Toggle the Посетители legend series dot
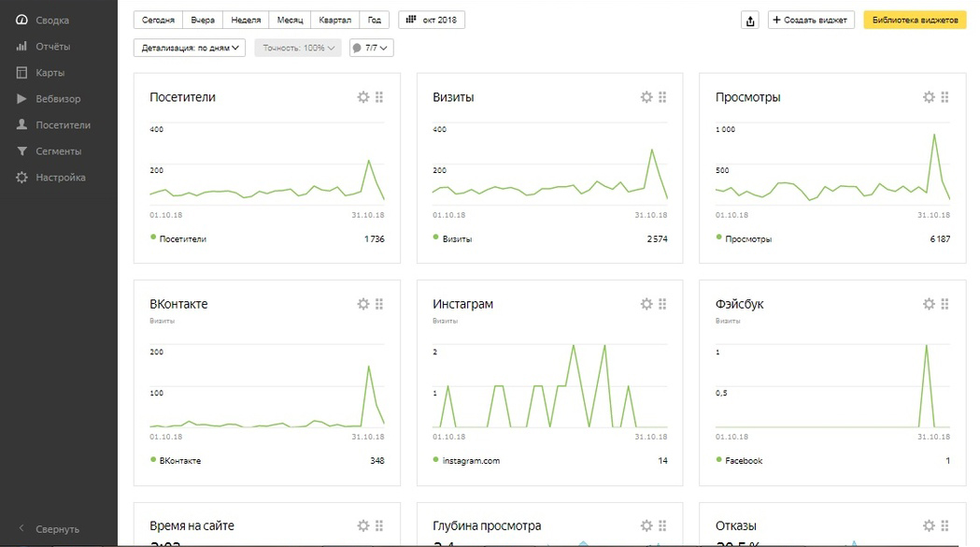Screen dimensions: 980x547 pos(153,238)
